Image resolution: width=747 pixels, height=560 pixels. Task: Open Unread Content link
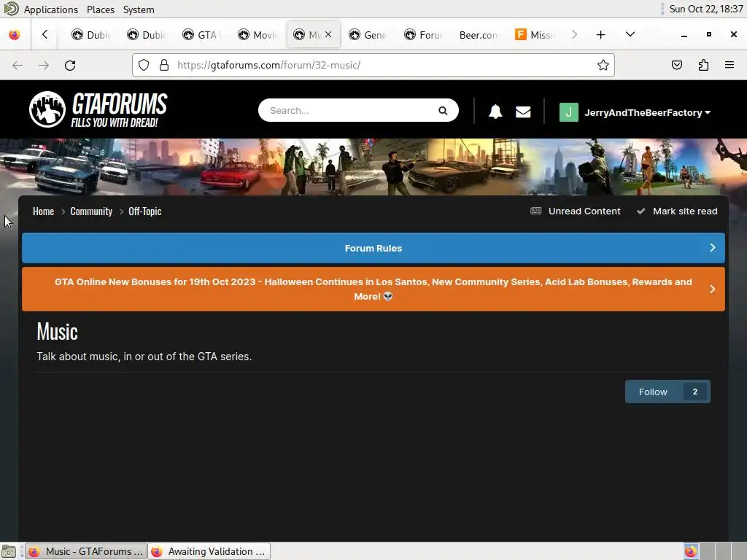point(584,211)
